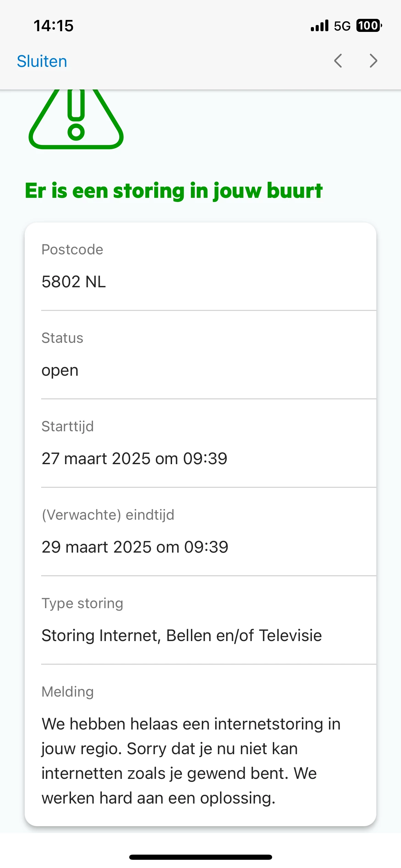Viewport: 401px width, 868px height.
Task: Tap the 'Type storing' label
Action: point(82,603)
